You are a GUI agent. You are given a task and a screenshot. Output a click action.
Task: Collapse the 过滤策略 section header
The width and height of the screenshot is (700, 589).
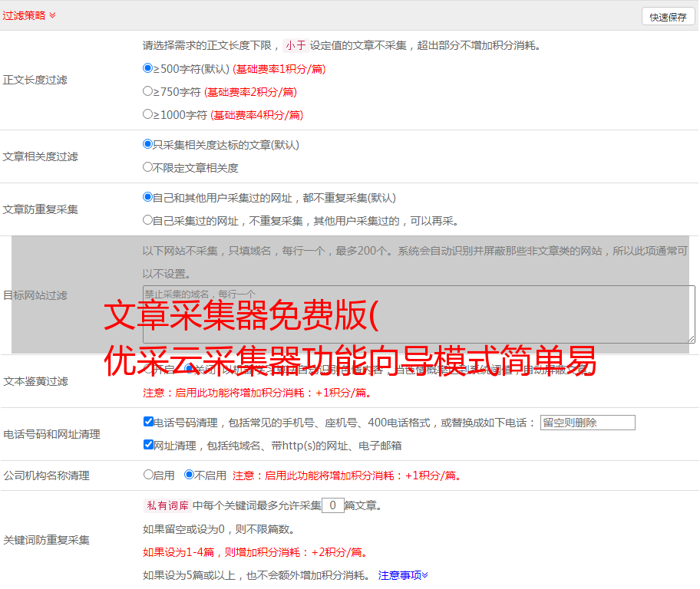[29, 15]
